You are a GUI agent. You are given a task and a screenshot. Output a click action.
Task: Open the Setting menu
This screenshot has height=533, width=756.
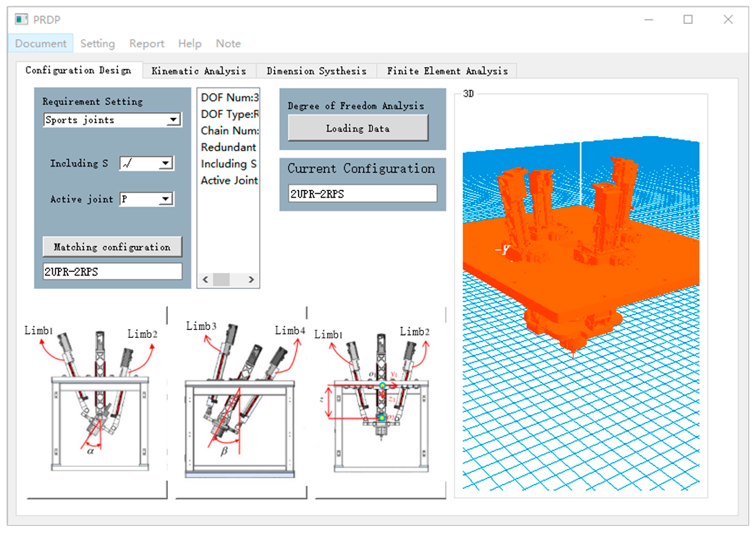[98, 44]
